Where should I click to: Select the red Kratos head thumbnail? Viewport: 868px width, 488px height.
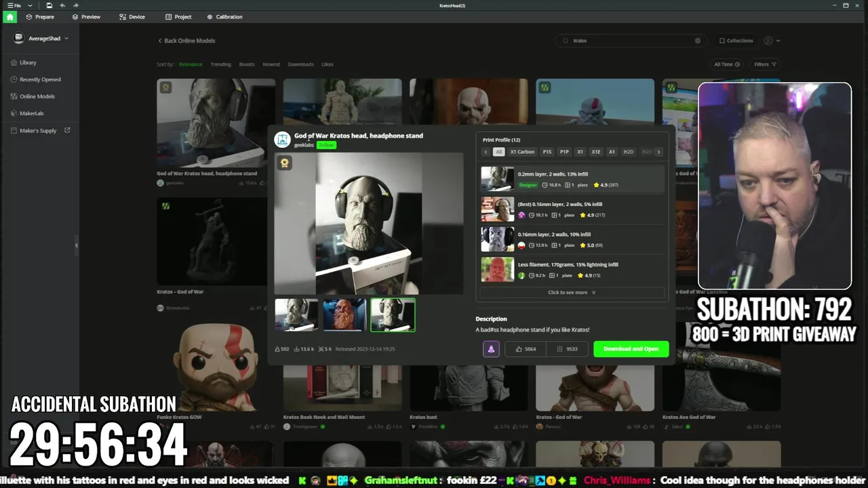344,315
